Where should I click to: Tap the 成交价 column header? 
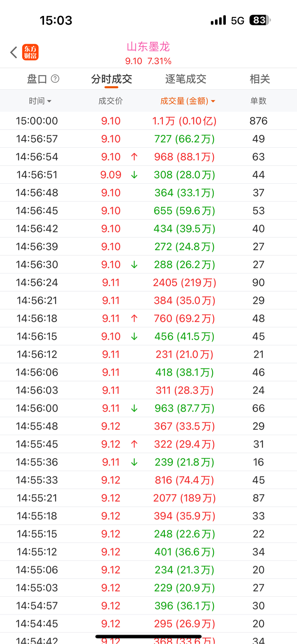(x=111, y=101)
